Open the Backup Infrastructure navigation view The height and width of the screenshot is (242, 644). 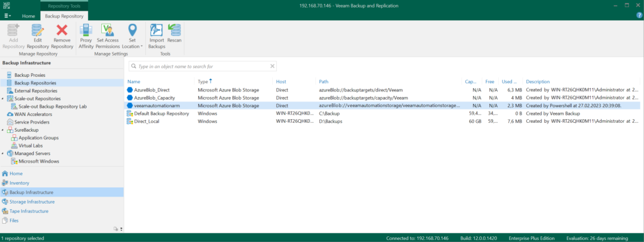click(x=62, y=192)
